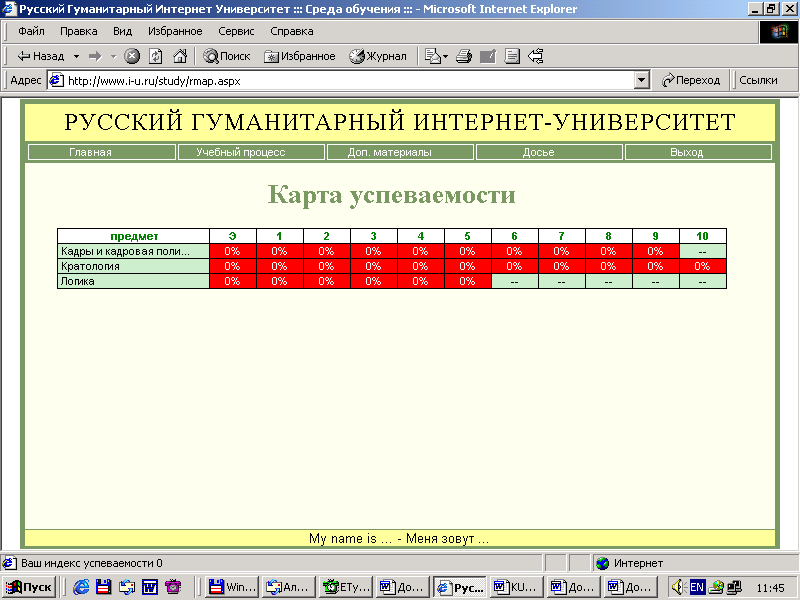Click the subject row 'Кратология'

coord(134,266)
